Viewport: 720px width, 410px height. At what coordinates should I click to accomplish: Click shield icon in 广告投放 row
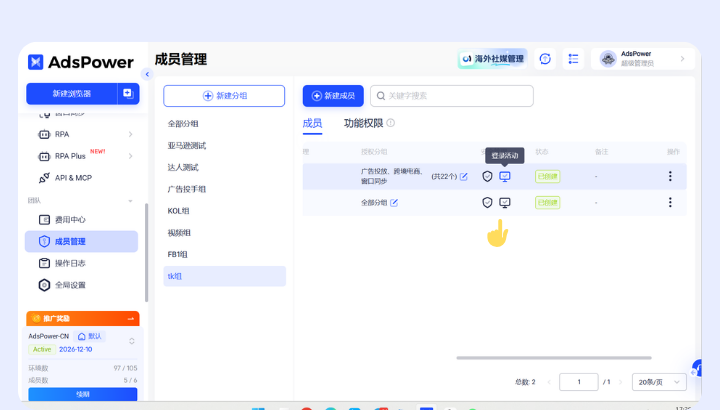coord(487,176)
